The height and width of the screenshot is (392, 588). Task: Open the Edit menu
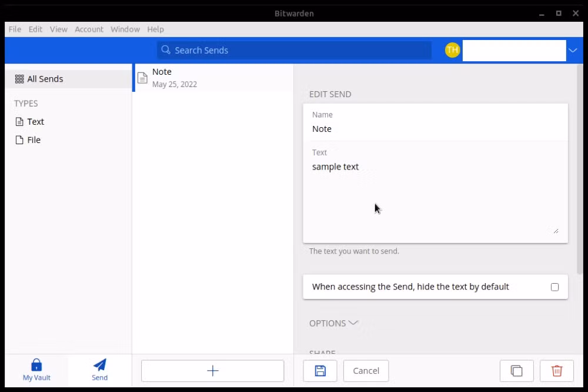pos(36,29)
